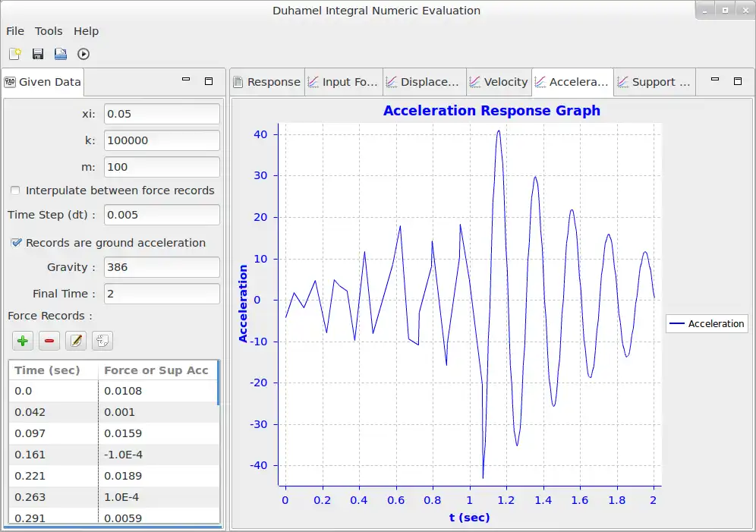Click the Acceleration legend color line
This screenshot has width=756, height=532.
(677, 324)
